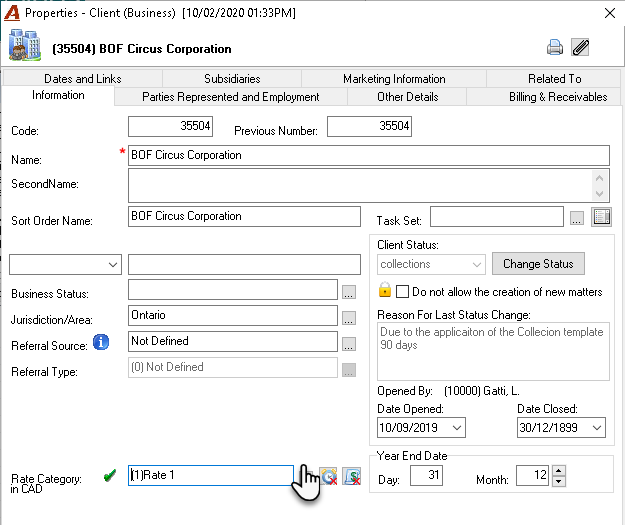Image resolution: width=625 pixels, height=525 pixels.
Task: Tick 'Do not allow the creation of new matters'
Action: (x=402, y=291)
